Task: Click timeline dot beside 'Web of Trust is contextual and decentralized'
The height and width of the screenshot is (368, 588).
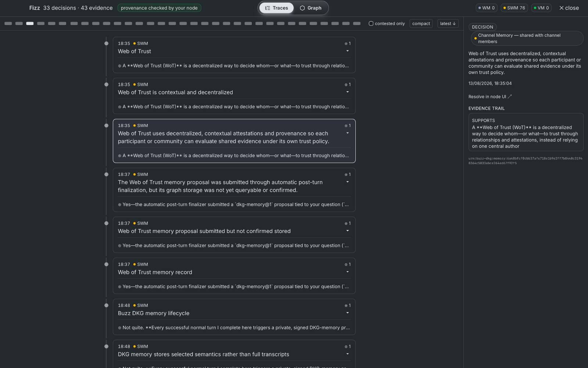Action: click(x=106, y=85)
